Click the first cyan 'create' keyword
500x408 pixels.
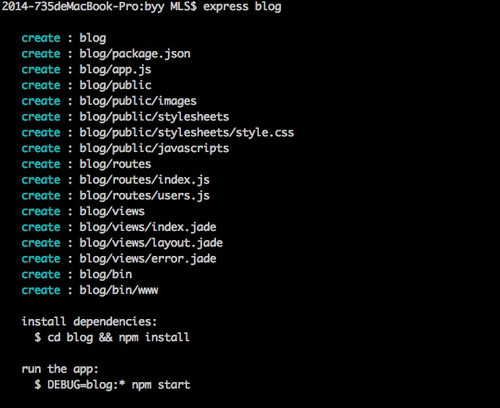click(x=41, y=38)
